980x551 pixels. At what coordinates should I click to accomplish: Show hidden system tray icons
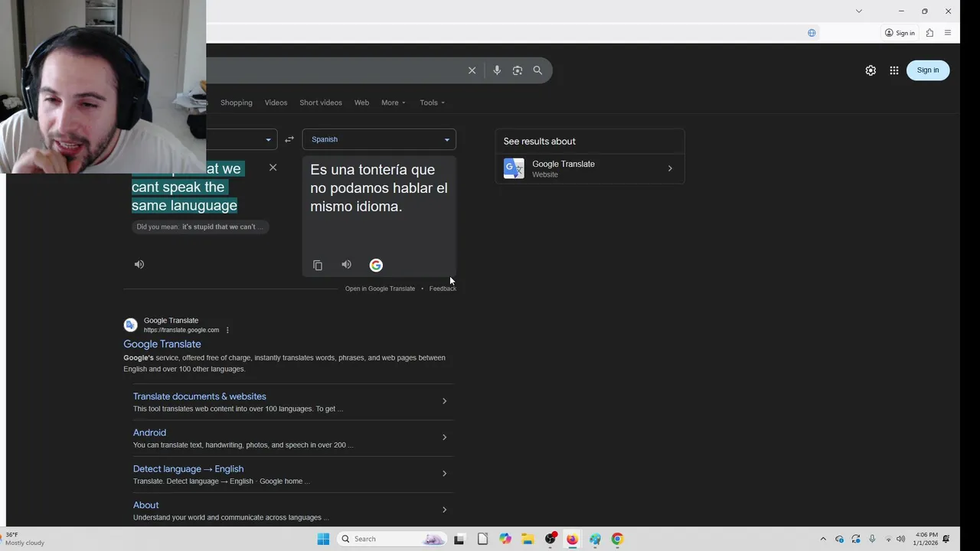click(823, 539)
